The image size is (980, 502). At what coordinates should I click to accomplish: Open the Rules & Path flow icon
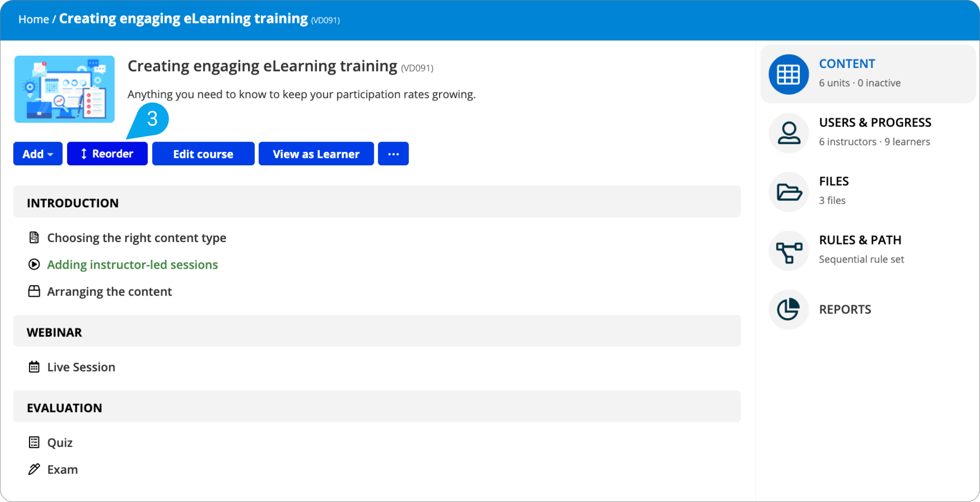[x=788, y=251]
